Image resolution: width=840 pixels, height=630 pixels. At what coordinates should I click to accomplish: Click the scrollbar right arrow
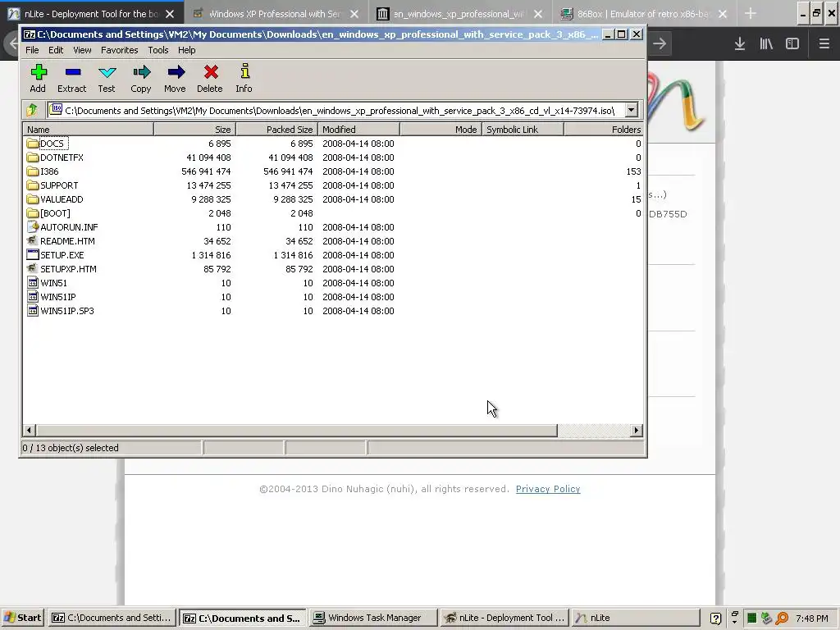click(637, 430)
